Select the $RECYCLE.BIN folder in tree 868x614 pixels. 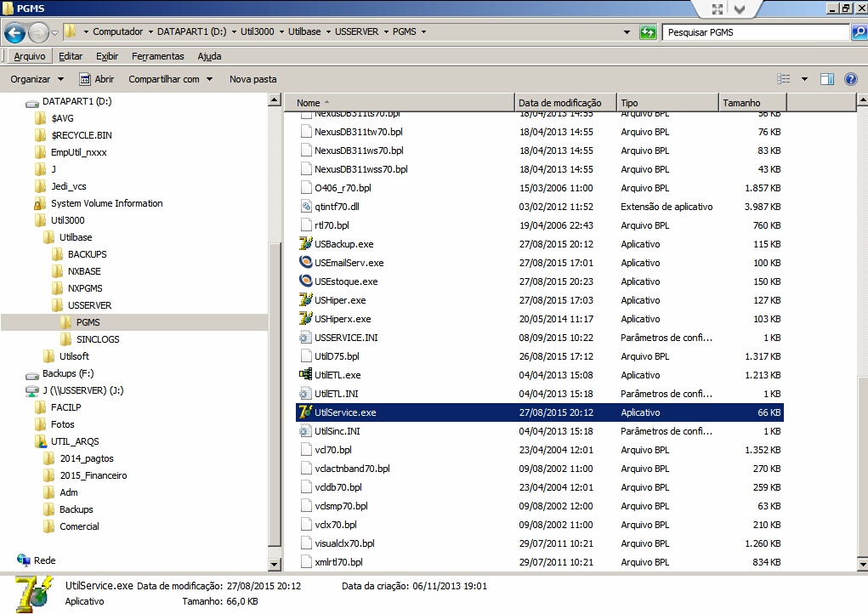(x=82, y=135)
